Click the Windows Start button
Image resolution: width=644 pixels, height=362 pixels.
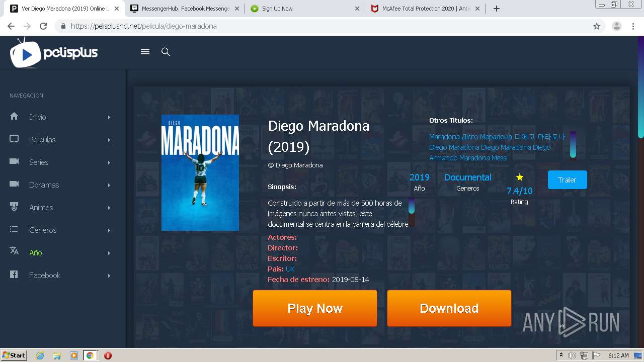coord(14,355)
